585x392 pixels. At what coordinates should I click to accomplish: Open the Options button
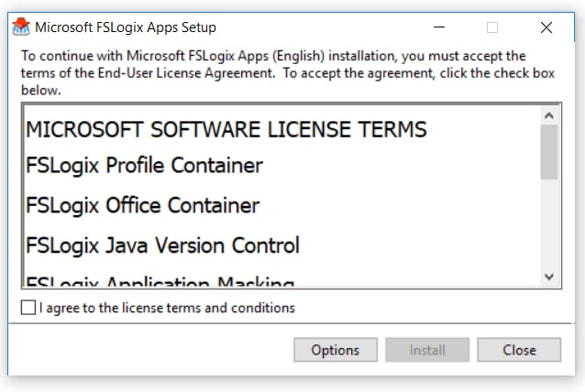point(335,350)
